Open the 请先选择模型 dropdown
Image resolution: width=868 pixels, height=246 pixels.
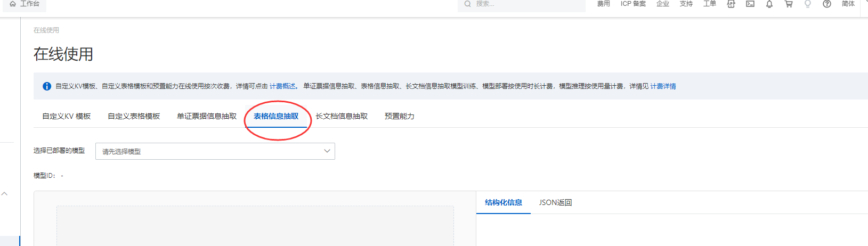coord(215,151)
